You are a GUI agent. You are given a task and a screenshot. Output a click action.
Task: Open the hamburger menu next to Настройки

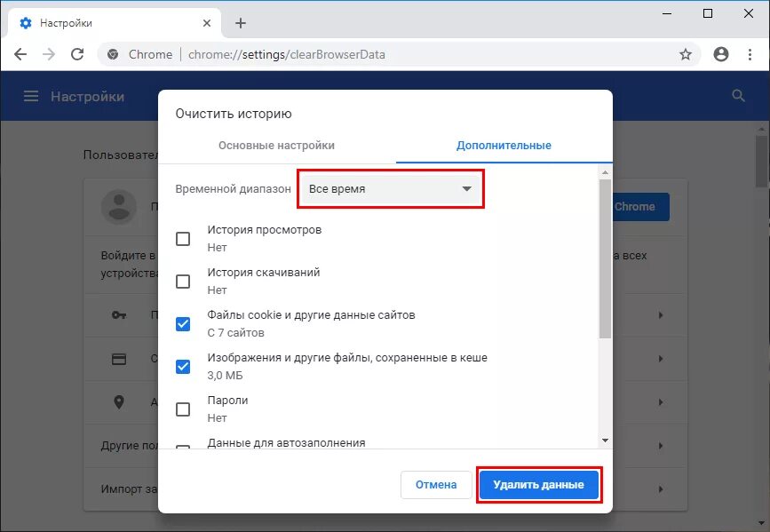(31, 96)
